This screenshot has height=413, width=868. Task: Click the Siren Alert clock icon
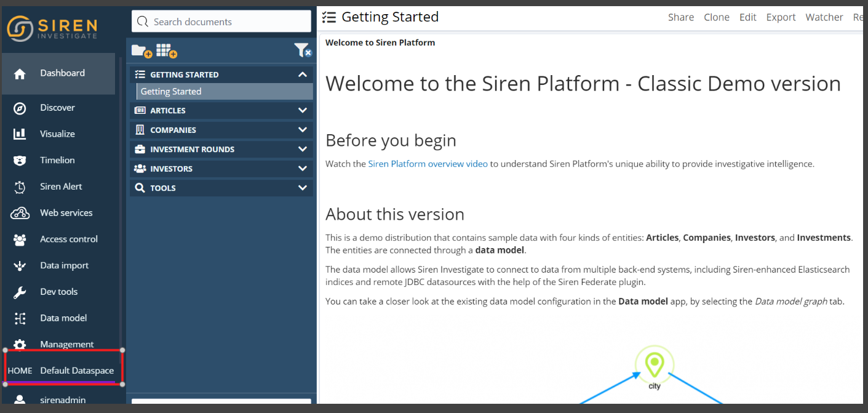(20, 187)
